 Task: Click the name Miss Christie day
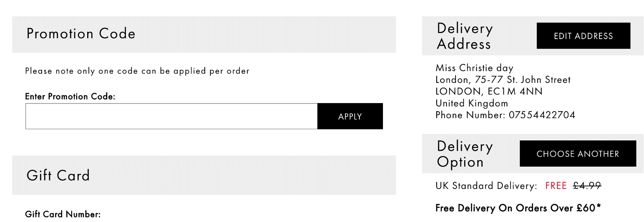click(474, 68)
